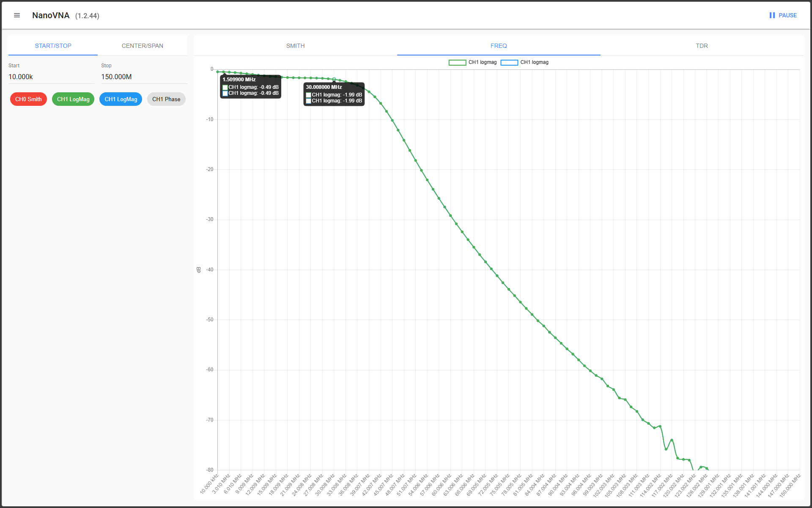Viewport: 812px width, 508px height.
Task: Open the hamburger navigation menu
Action: (17, 15)
